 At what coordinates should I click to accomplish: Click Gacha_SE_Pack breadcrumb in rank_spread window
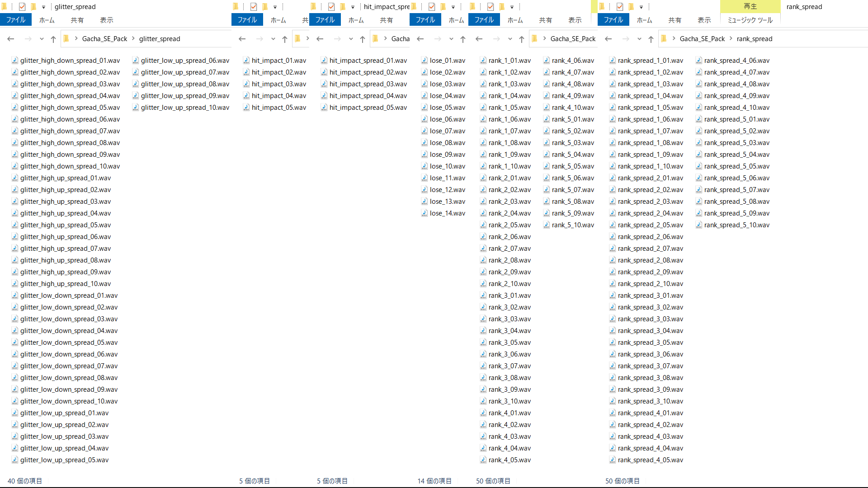tap(702, 39)
